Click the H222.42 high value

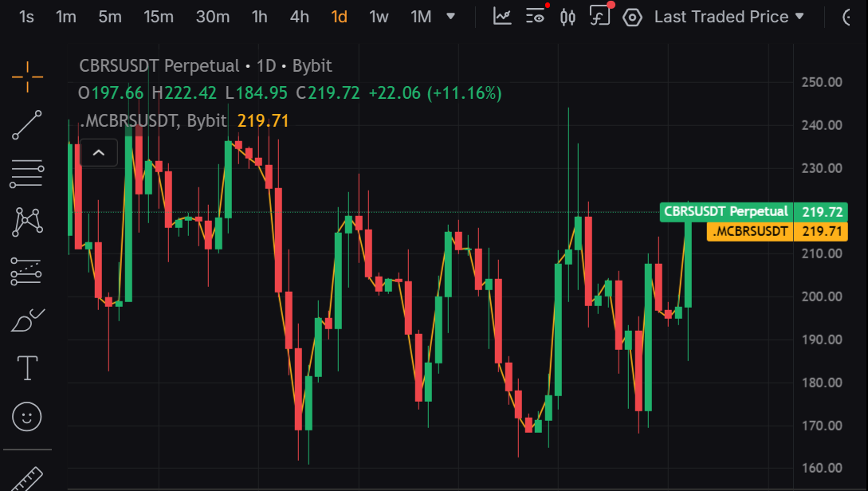click(184, 93)
